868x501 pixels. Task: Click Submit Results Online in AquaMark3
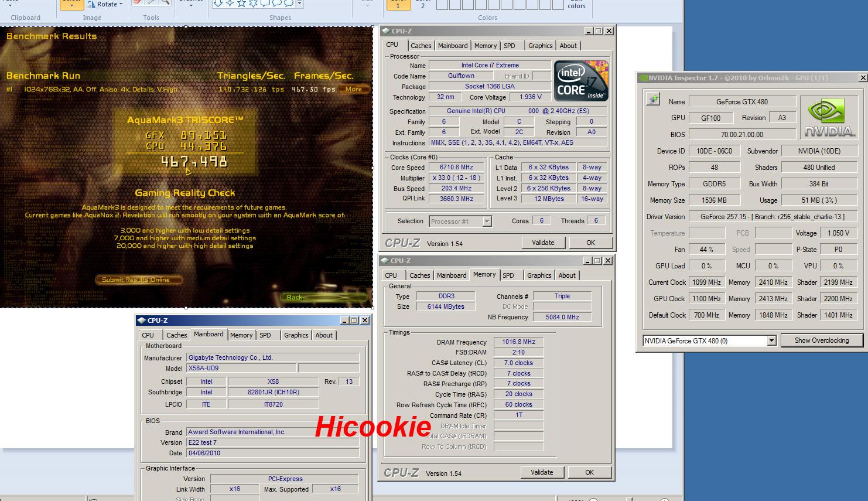coord(138,280)
